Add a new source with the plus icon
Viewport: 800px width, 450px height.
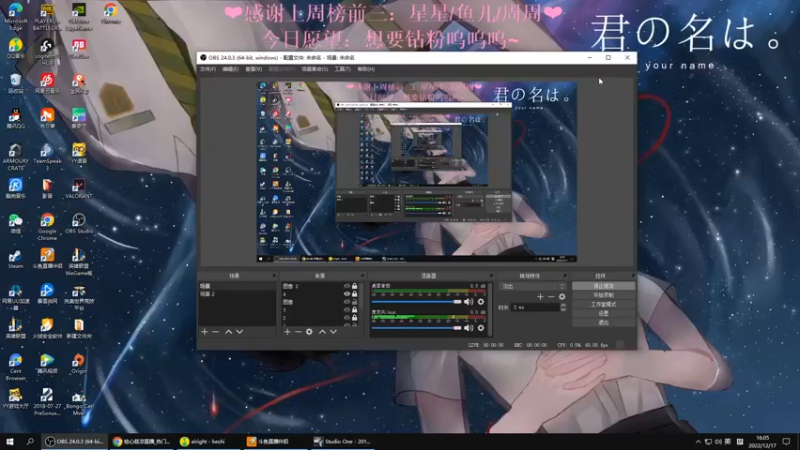(x=287, y=332)
